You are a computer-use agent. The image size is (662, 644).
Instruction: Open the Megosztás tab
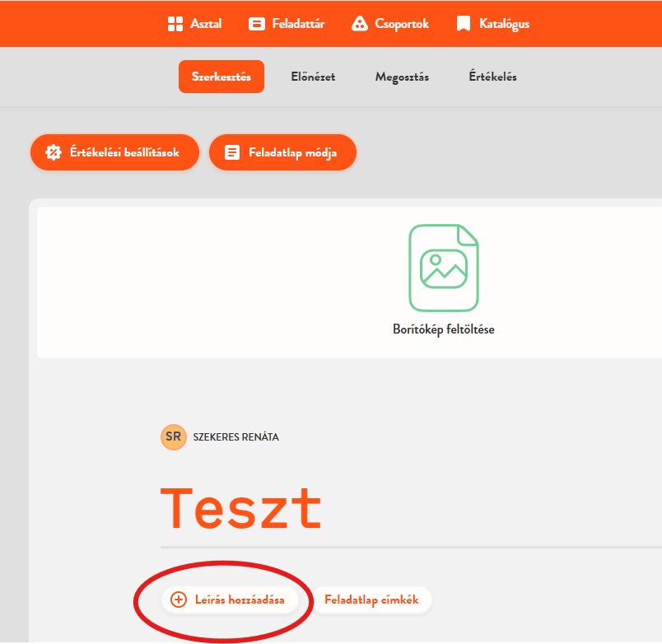pyautogui.click(x=402, y=77)
